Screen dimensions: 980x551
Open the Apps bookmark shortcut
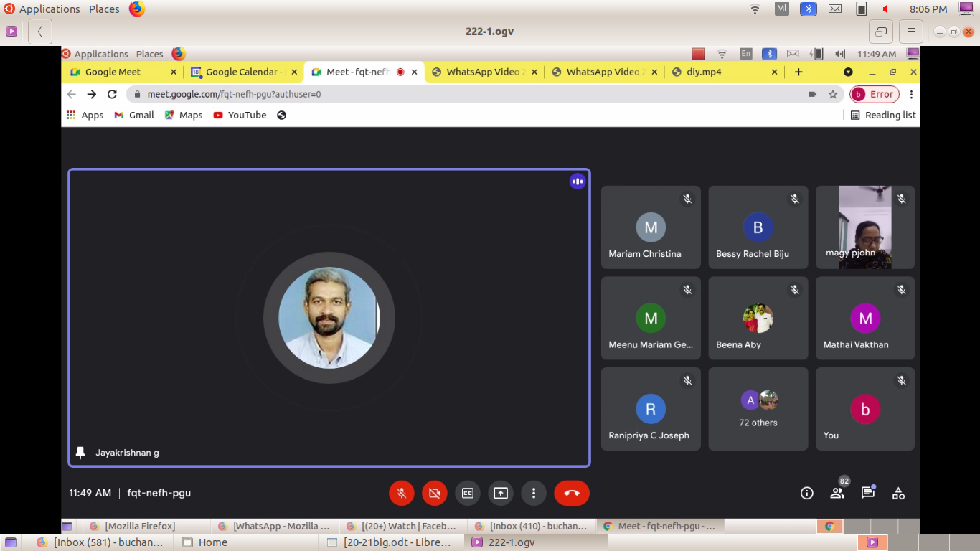click(x=85, y=115)
